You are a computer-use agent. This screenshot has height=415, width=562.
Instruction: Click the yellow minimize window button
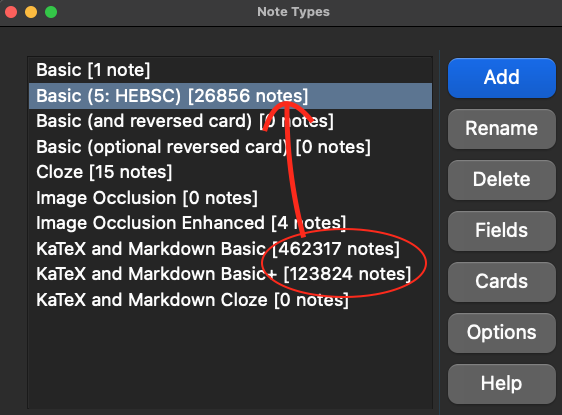31,12
